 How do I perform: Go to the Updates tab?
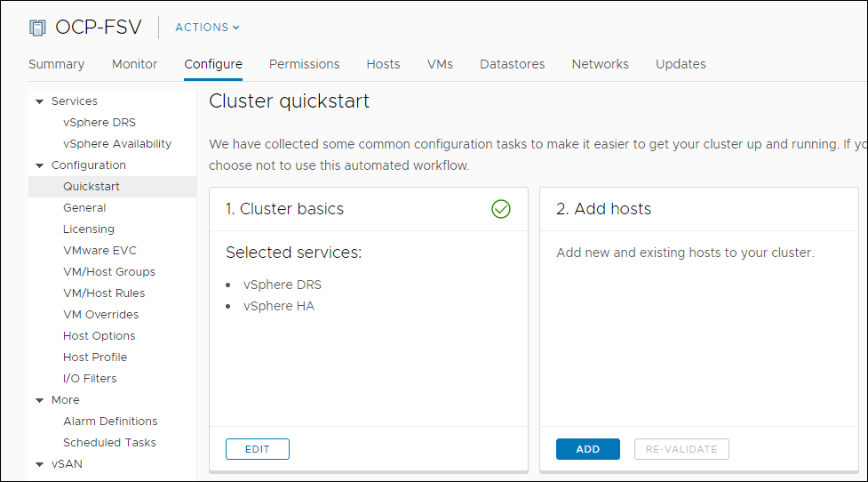tap(681, 64)
